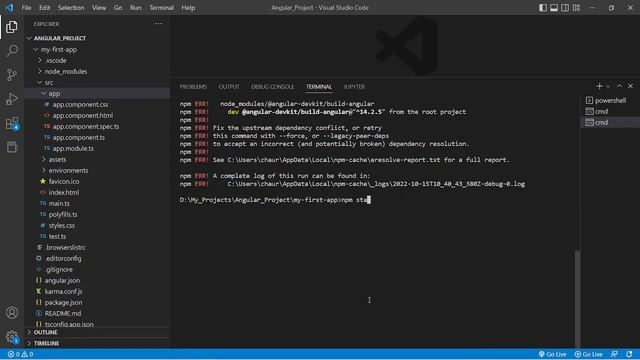Viewport: 640px width, 360px height.
Task: Open Source Control view icon
Action: 12,75
